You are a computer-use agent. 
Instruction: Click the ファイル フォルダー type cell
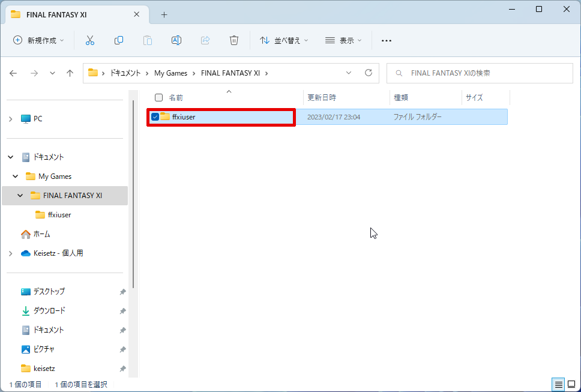click(418, 117)
